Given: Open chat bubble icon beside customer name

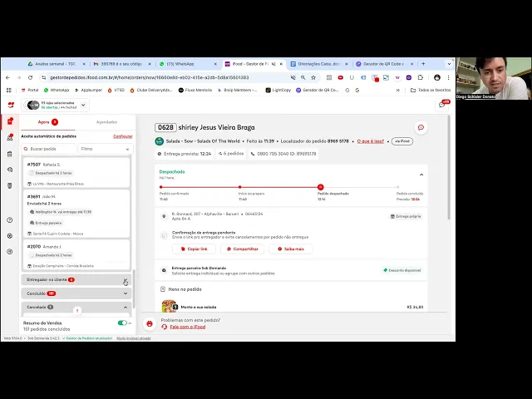Looking at the screenshot, I should point(421,127).
